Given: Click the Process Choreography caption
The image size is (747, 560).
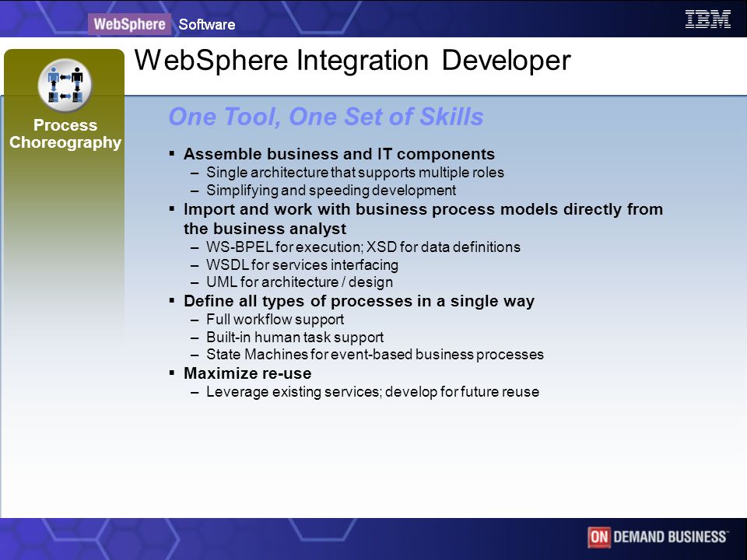Looking at the screenshot, I should click(x=65, y=134).
